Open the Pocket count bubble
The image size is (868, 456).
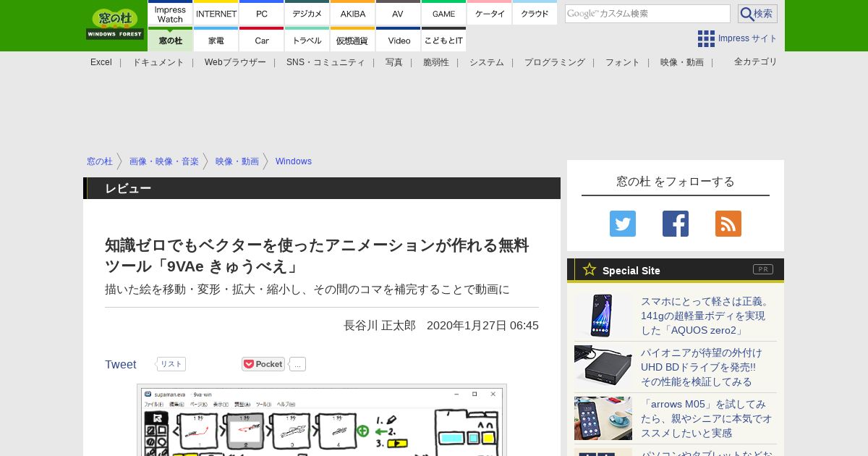click(297, 364)
